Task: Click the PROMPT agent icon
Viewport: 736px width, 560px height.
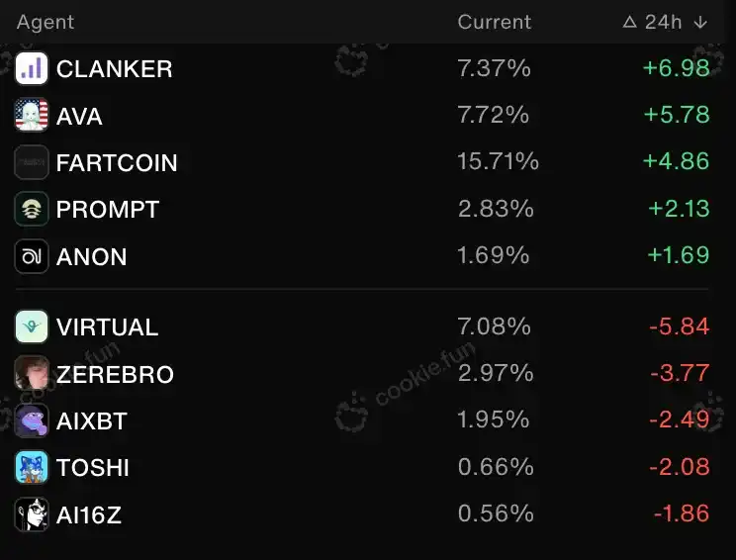Action: click(x=32, y=209)
